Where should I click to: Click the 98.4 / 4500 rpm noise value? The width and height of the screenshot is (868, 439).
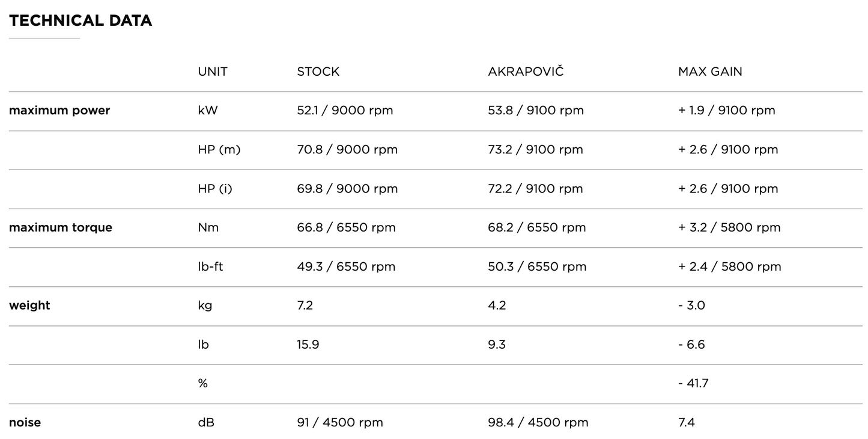[x=538, y=423]
